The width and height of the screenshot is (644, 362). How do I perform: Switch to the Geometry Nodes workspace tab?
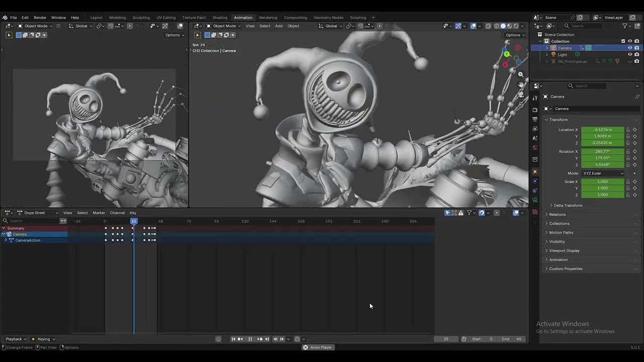[329, 18]
